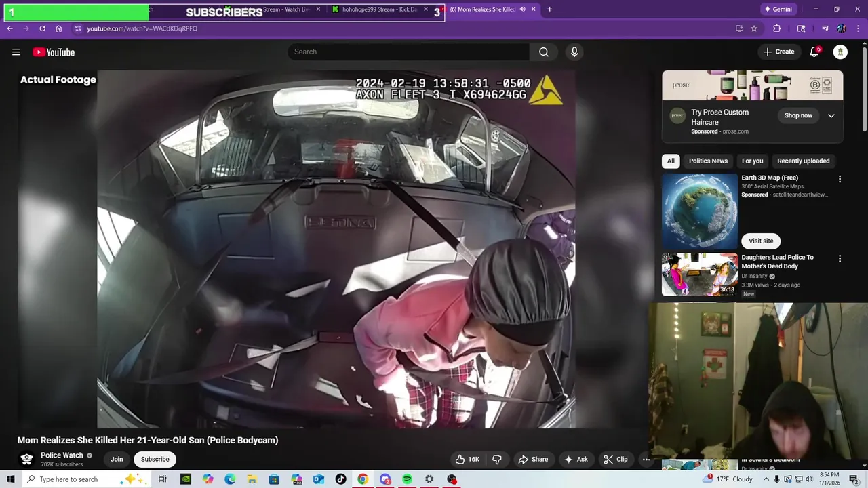Image resolution: width=868 pixels, height=488 pixels.
Task: Expand the Prose ad chevron
Action: (831, 116)
